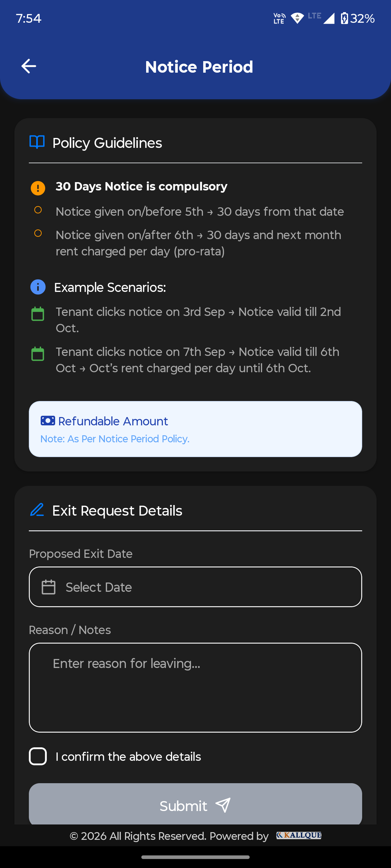The height and width of the screenshot is (868, 391).
Task: Check the confirm details checkbox
Action: [38, 756]
